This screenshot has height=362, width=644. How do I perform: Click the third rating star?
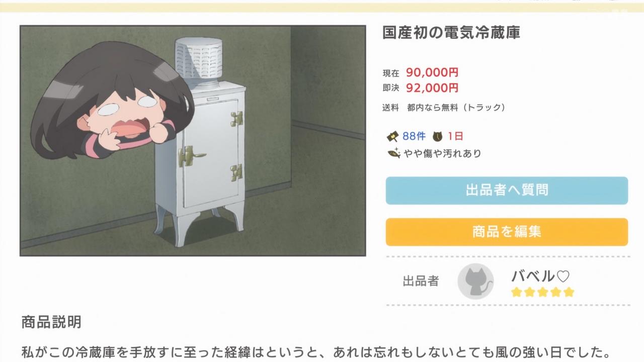(x=542, y=292)
